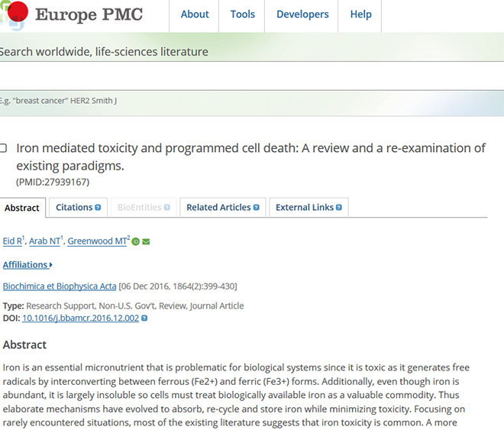The image size is (504, 430).
Task: Switch to the Related Articles tab
Action: 223,207
